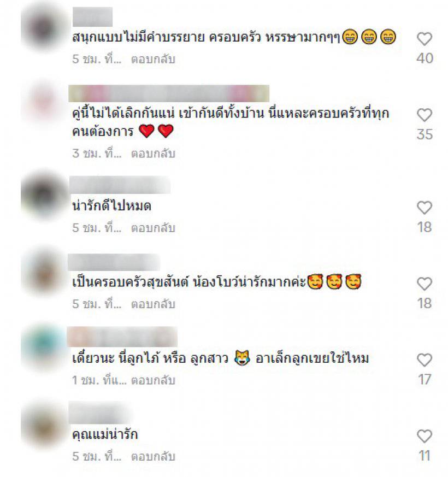Viewport: 448px width, 477px height.
Task: Open teal avatar of เดี๋ยวนะ commenter
Action: (45, 347)
